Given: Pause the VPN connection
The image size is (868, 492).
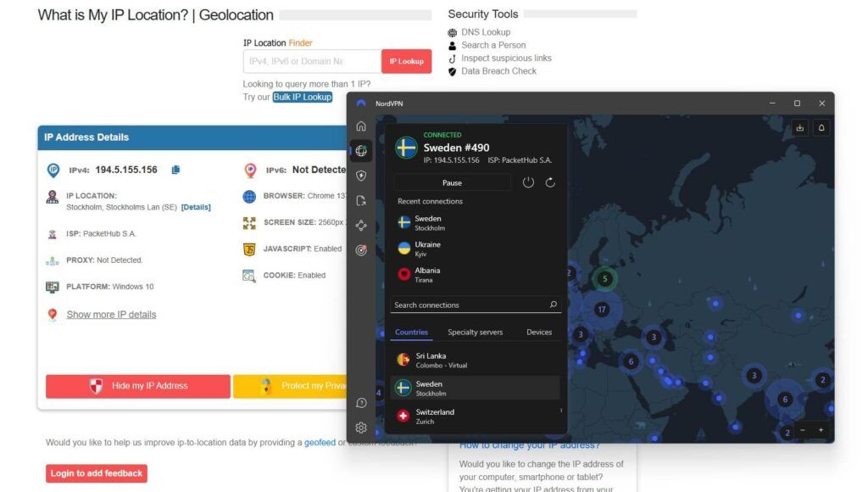Looking at the screenshot, I should pyautogui.click(x=453, y=182).
